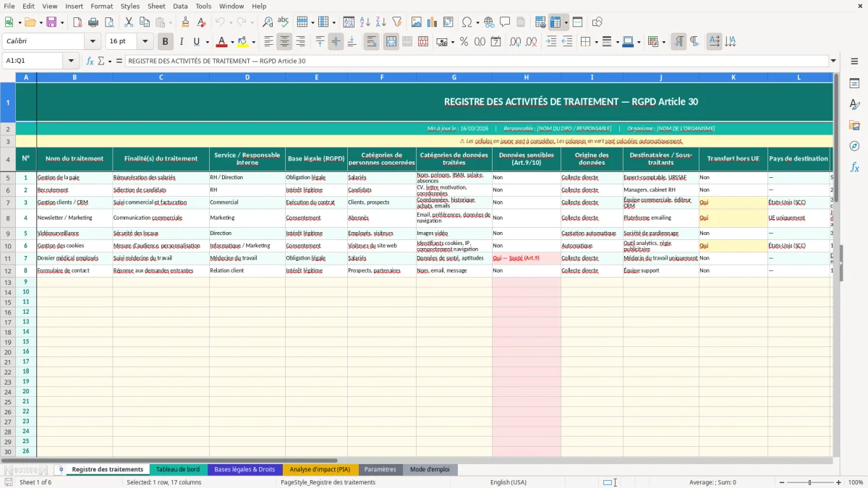Toggle Center Vertically alignment
868x488 pixels.
click(x=336, y=42)
